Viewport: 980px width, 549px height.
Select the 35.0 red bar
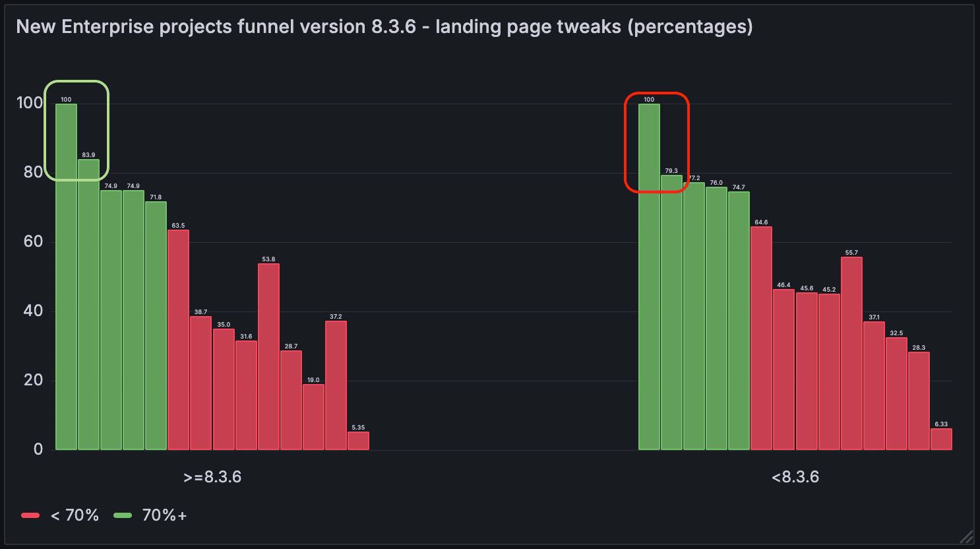click(x=224, y=389)
